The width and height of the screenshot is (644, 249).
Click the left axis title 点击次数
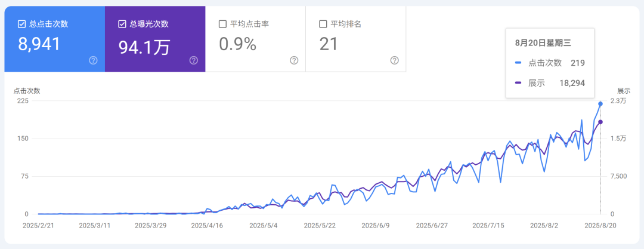(27, 91)
